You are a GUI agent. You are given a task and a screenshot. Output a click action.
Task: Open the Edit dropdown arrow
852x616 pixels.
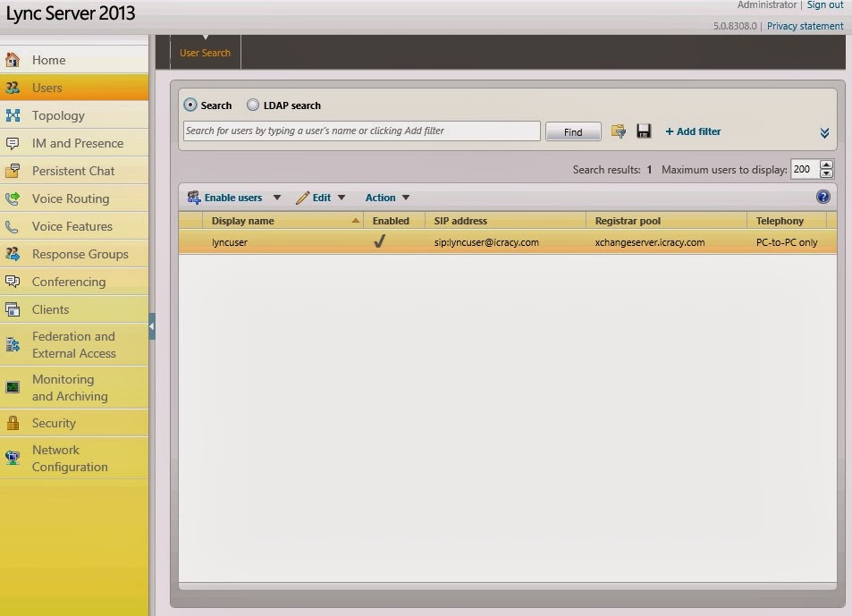(342, 198)
